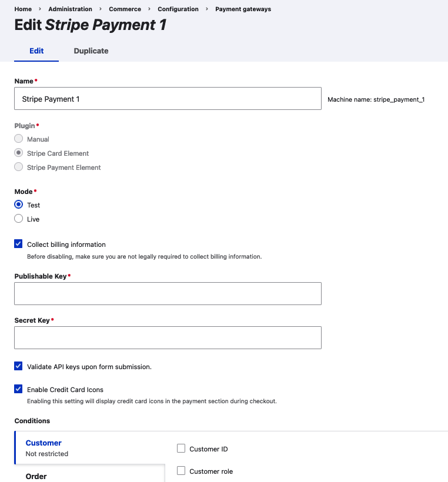Open Payment gateways breadcrumb link
Viewport: 448px width, 482px height.
[x=243, y=9]
